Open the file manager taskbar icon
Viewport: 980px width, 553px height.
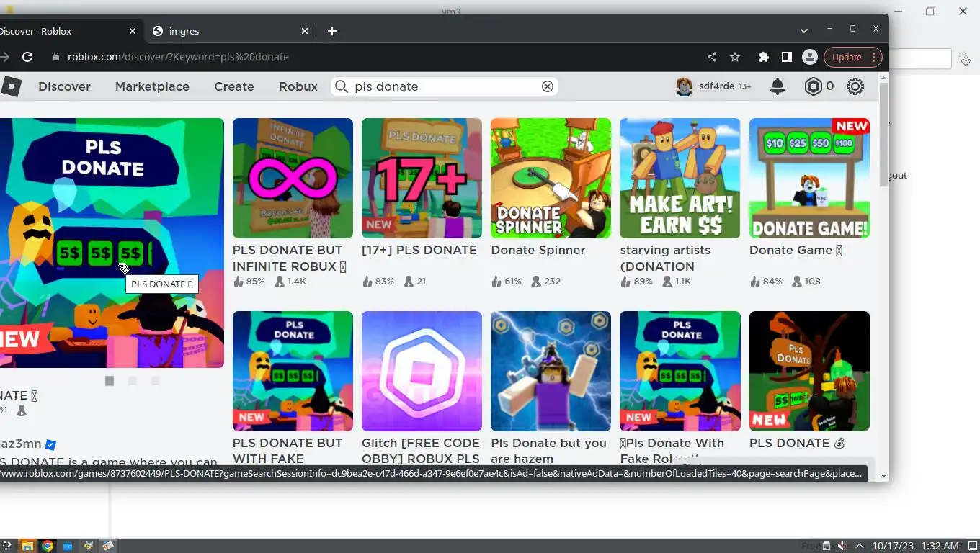[27, 546]
